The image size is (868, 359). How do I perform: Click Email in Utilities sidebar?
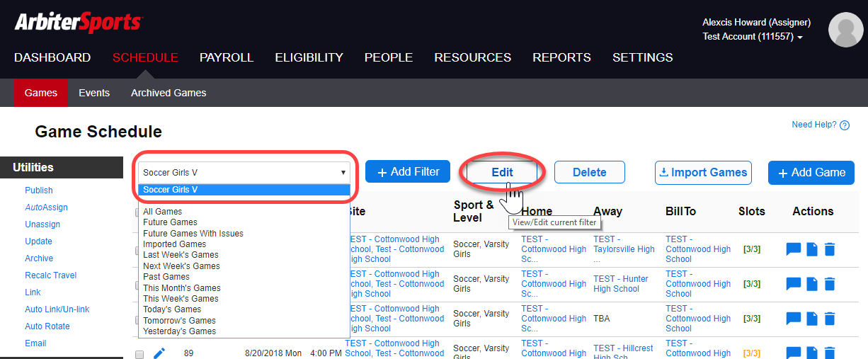click(x=35, y=343)
